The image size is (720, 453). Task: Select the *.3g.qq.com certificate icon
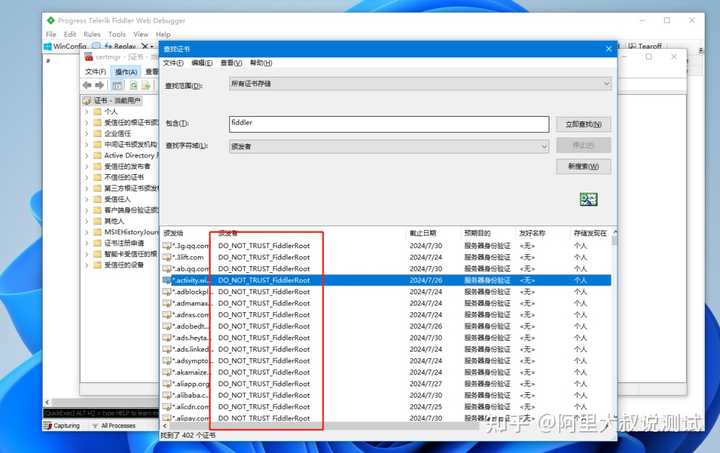(167, 246)
